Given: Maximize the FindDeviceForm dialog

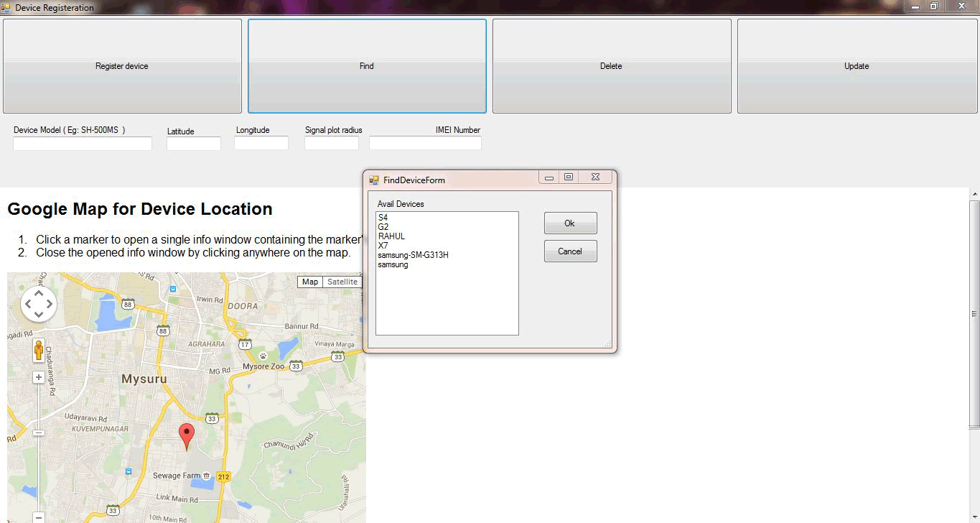Looking at the screenshot, I should click(x=569, y=177).
